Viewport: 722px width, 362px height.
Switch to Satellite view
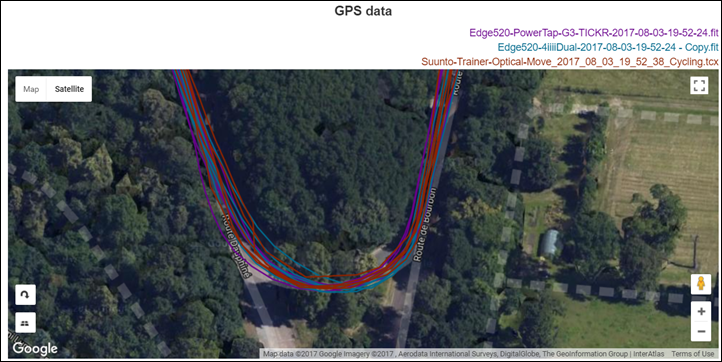(x=69, y=89)
